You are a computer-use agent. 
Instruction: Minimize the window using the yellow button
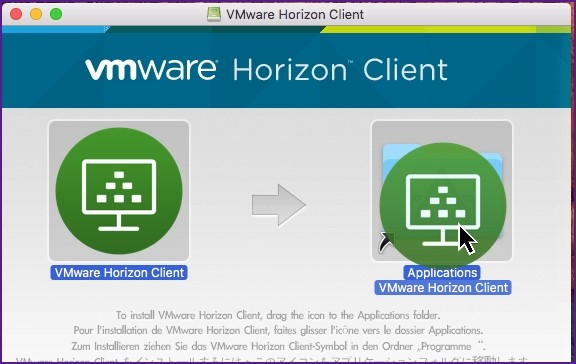click(x=36, y=14)
